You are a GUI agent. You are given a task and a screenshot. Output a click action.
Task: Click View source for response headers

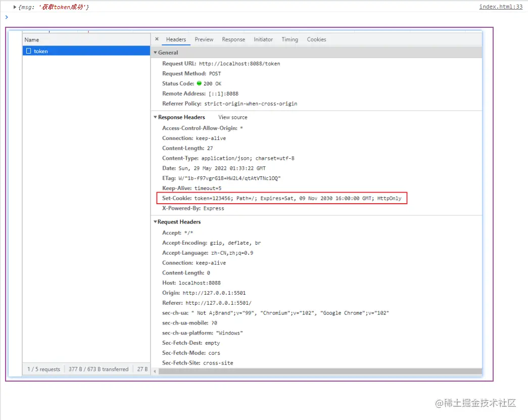(233, 117)
